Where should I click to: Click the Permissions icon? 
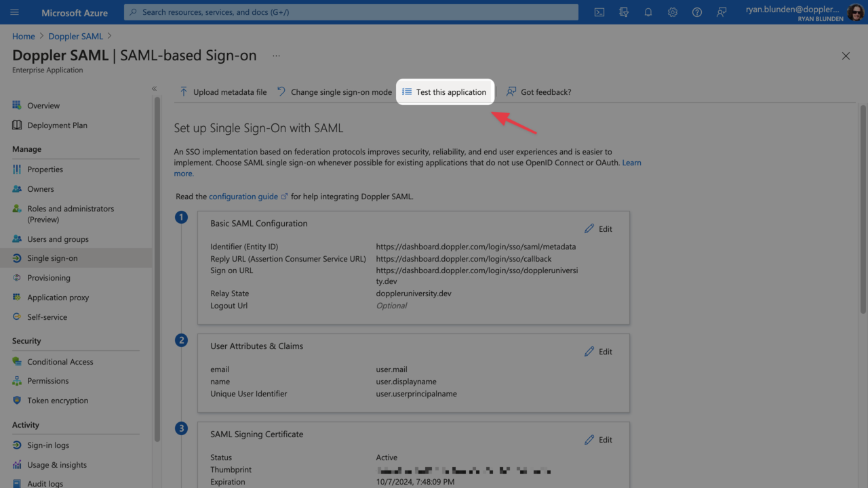tap(17, 380)
